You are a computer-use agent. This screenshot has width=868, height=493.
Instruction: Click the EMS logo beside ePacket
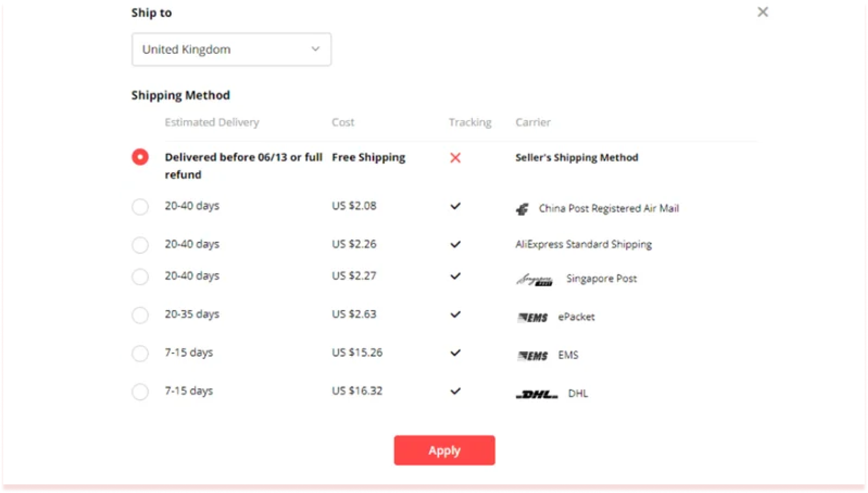click(533, 317)
